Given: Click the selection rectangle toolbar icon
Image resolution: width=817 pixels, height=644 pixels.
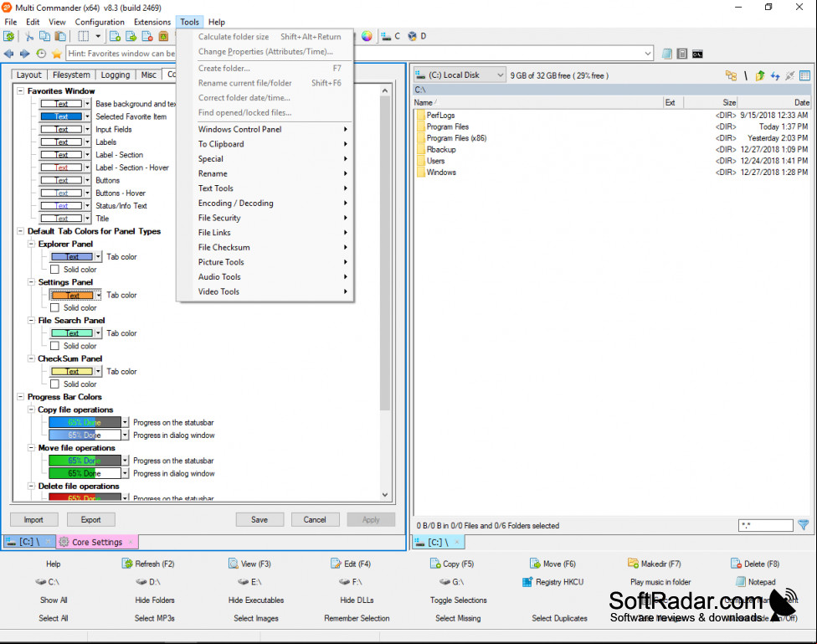Looking at the screenshot, I should point(84,36).
